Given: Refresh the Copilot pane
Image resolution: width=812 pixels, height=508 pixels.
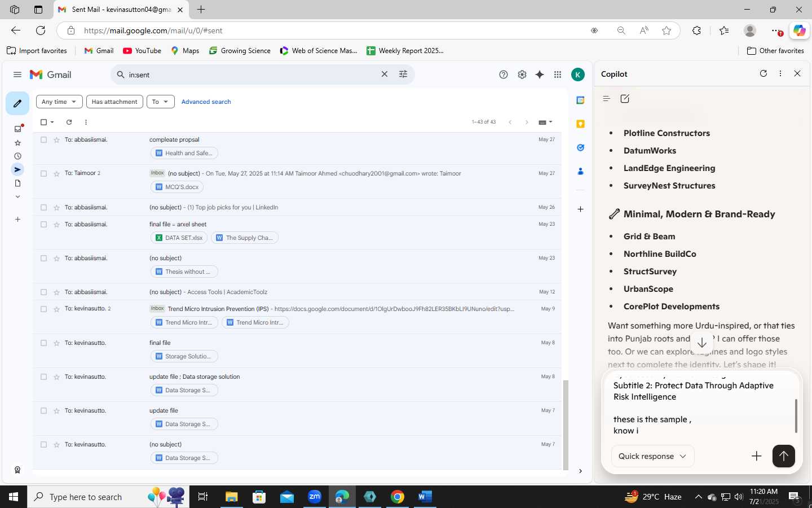Looking at the screenshot, I should (764, 73).
